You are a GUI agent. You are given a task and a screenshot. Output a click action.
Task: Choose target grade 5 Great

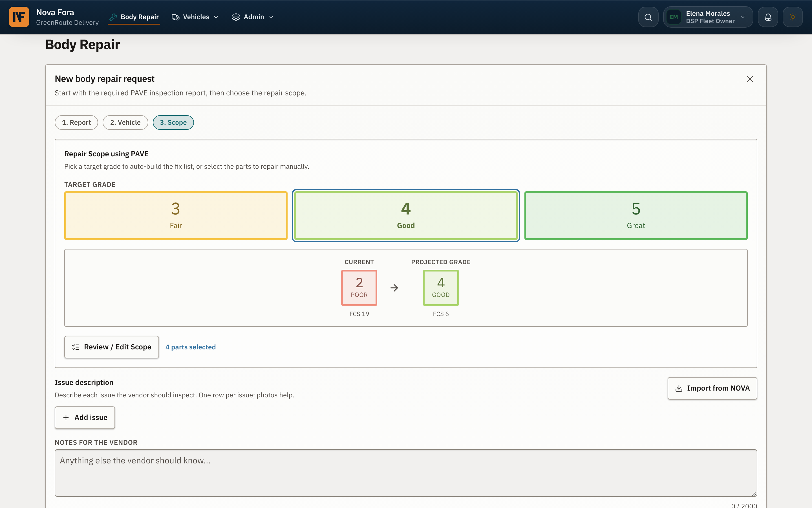[x=636, y=215]
